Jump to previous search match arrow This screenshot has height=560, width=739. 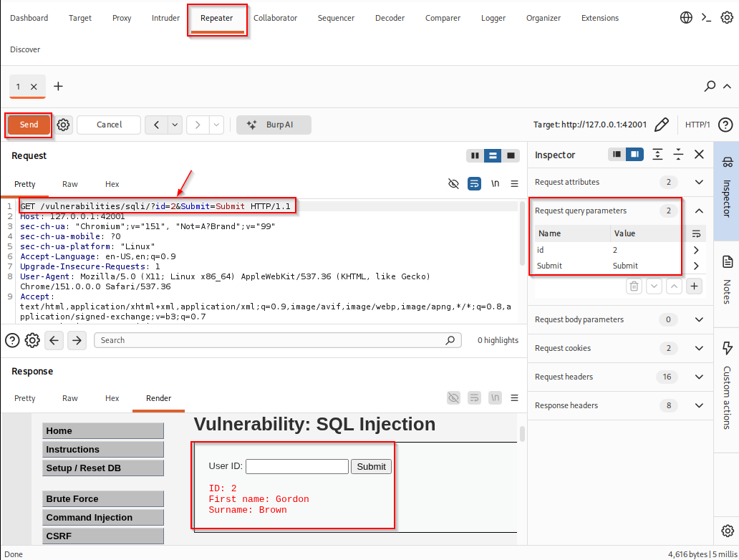(54, 340)
